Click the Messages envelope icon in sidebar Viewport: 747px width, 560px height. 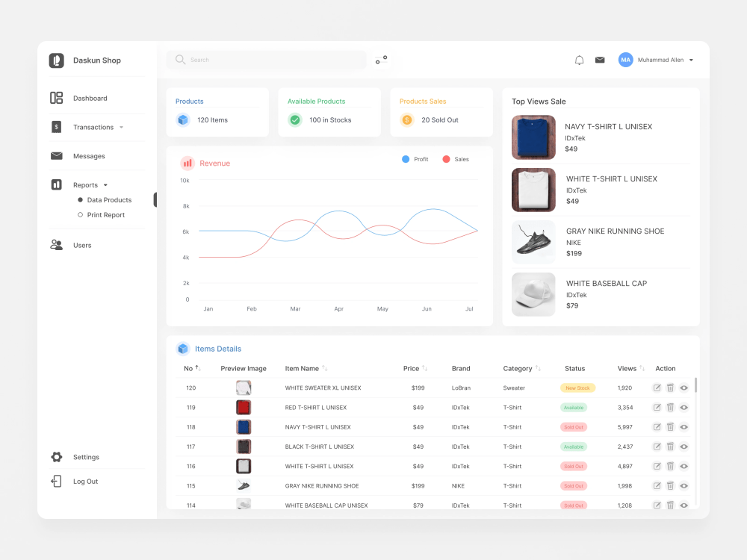tap(56, 156)
